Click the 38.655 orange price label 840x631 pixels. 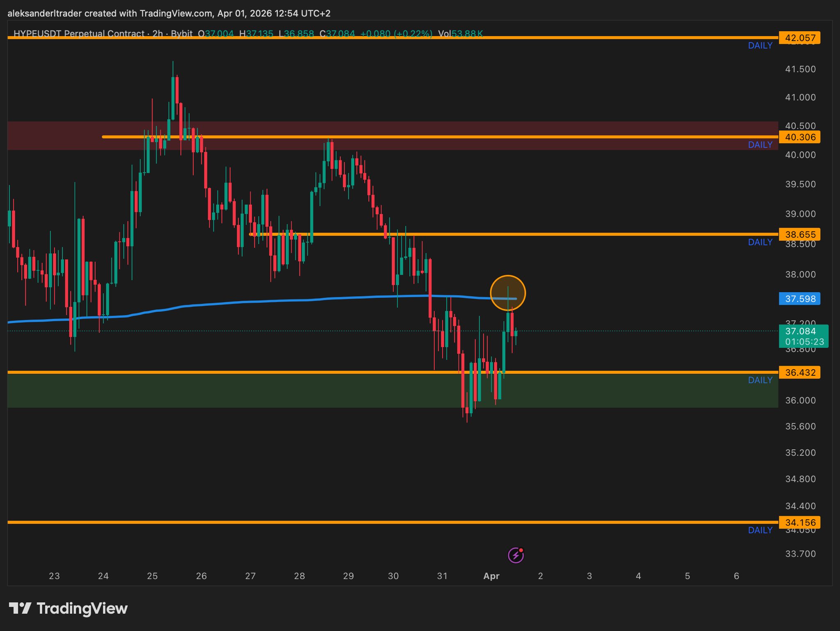799,234
